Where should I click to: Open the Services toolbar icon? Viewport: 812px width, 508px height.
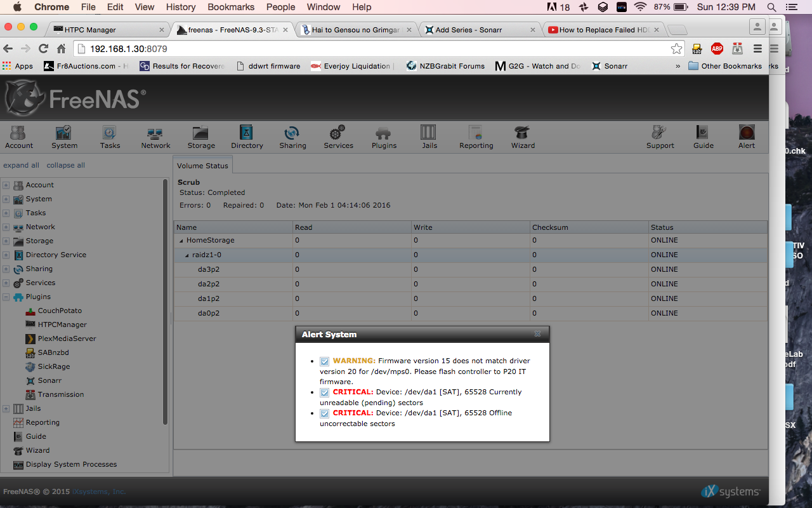tap(338, 137)
